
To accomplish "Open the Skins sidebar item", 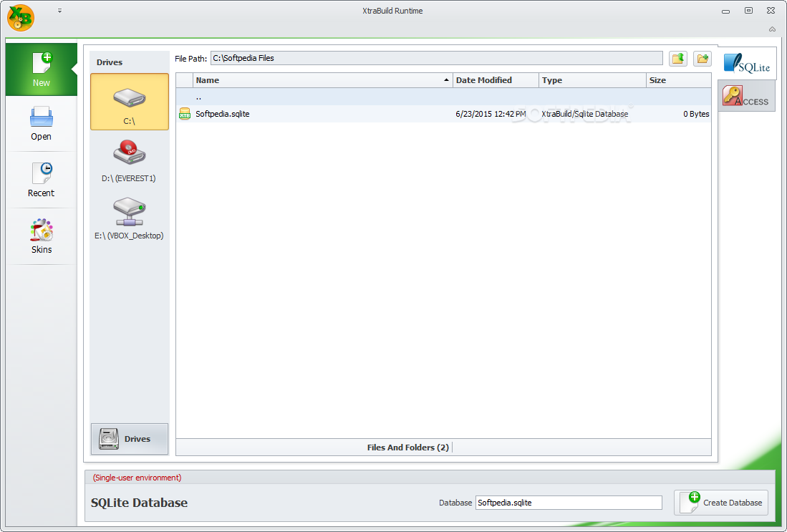I will [41, 236].
